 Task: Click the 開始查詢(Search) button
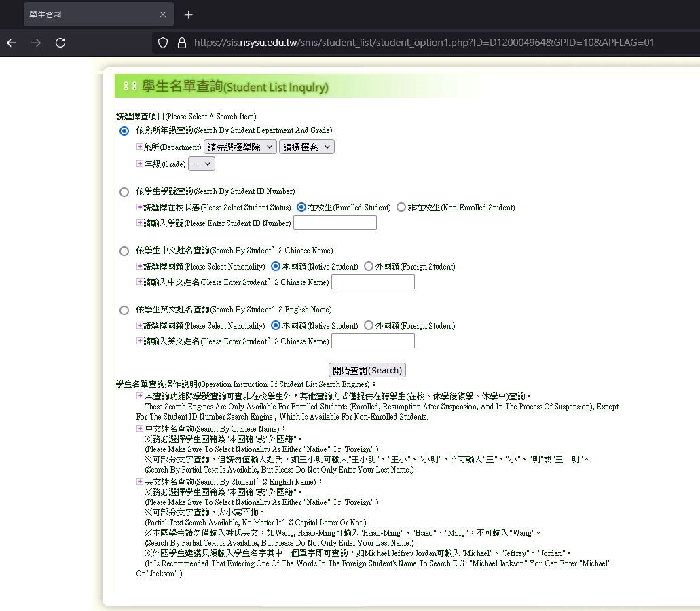click(367, 370)
